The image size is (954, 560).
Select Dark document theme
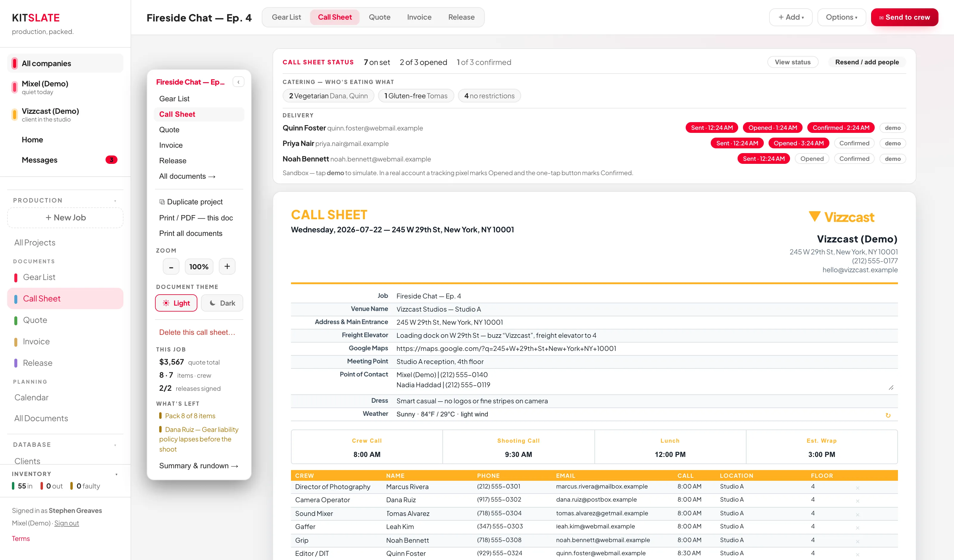point(222,303)
